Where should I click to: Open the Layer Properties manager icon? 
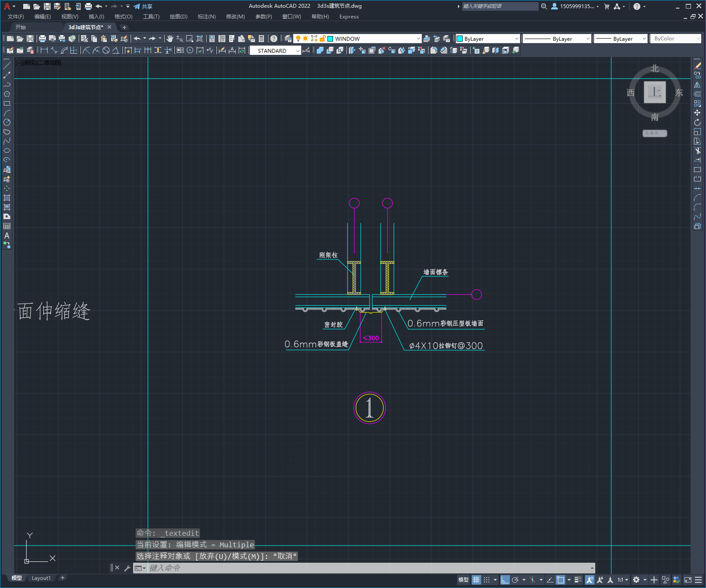pos(288,39)
